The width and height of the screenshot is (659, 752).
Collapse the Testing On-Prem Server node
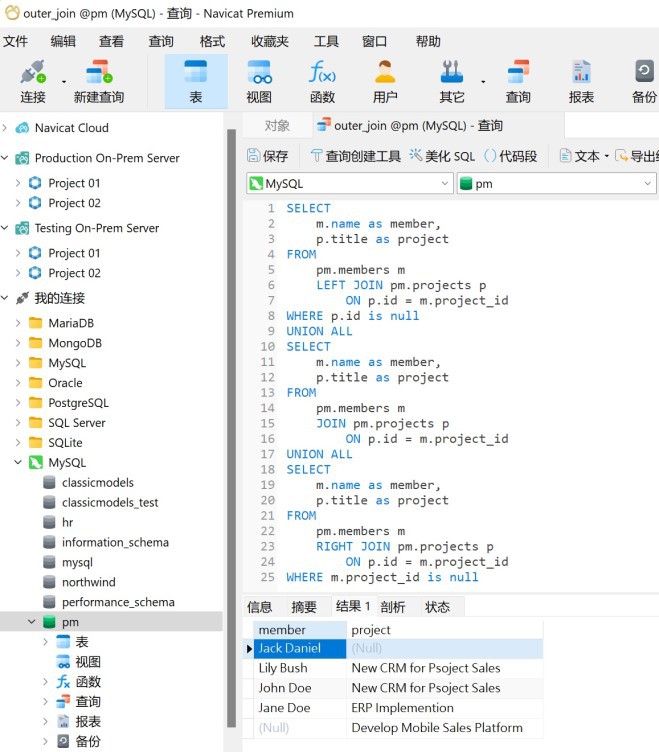pos(5,228)
